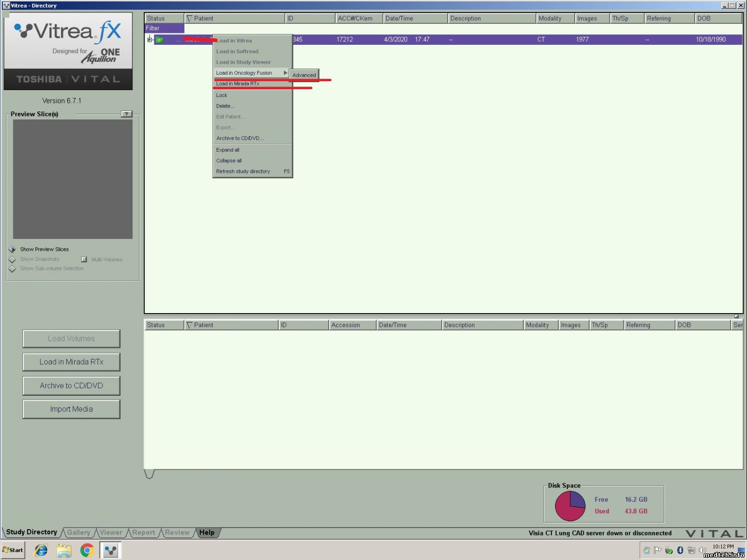The width and height of the screenshot is (747, 560).
Task: Expand the patient study row tree node
Action: [x=149, y=39]
